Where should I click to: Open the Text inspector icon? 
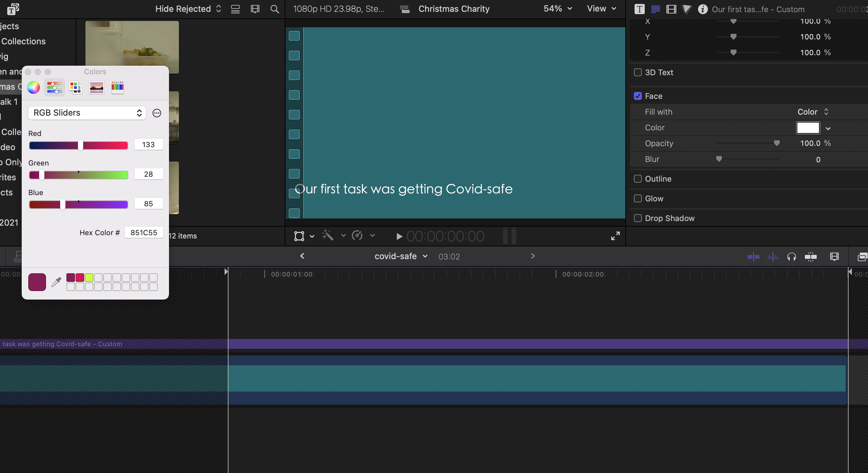point(639,9)
